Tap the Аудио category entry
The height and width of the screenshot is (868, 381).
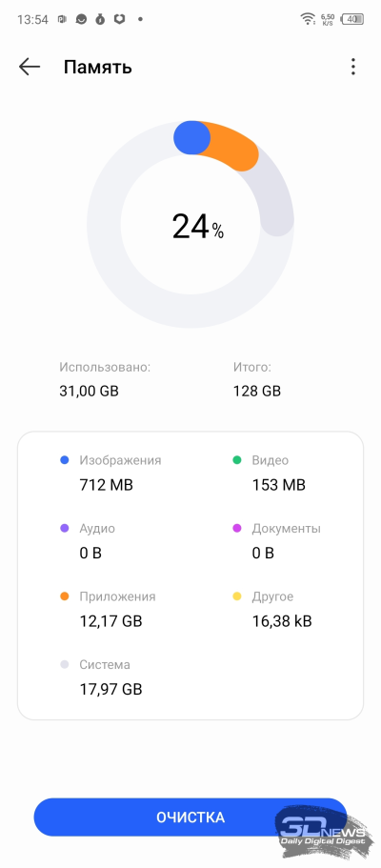pyautogui.click(x=88, y=541)
